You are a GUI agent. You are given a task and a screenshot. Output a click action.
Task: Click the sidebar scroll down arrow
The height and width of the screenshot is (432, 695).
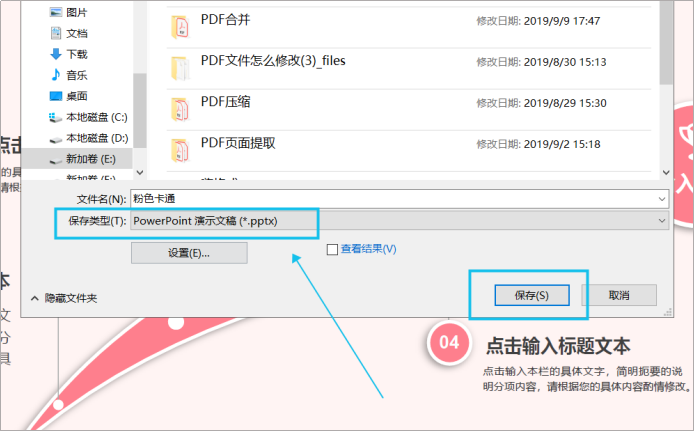click(x=140, y=172)
